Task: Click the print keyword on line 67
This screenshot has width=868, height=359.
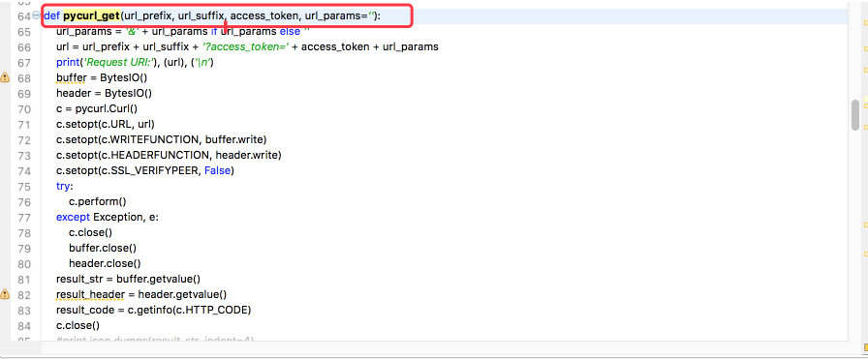Action: point(67,63)
